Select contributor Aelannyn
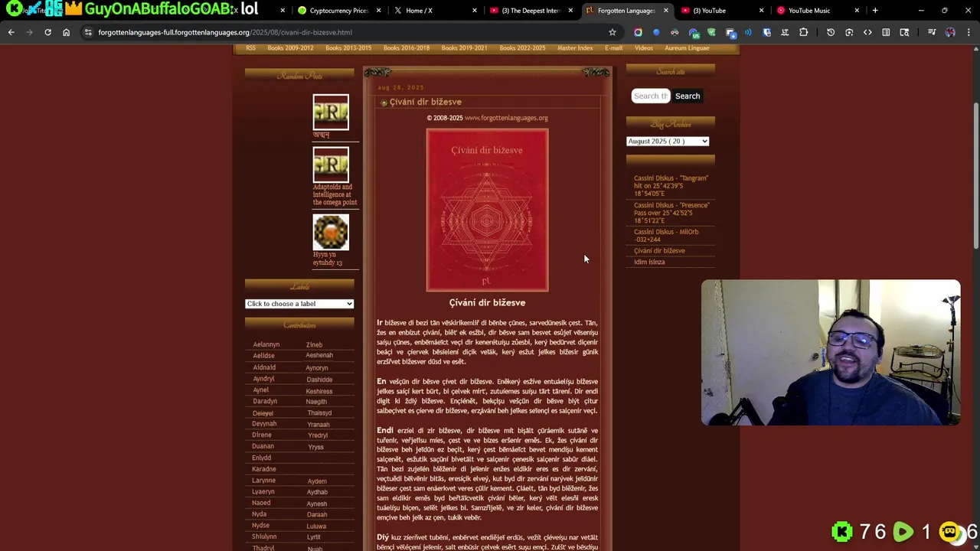Viewport: 980px width, 551px height. pos(266,344)
